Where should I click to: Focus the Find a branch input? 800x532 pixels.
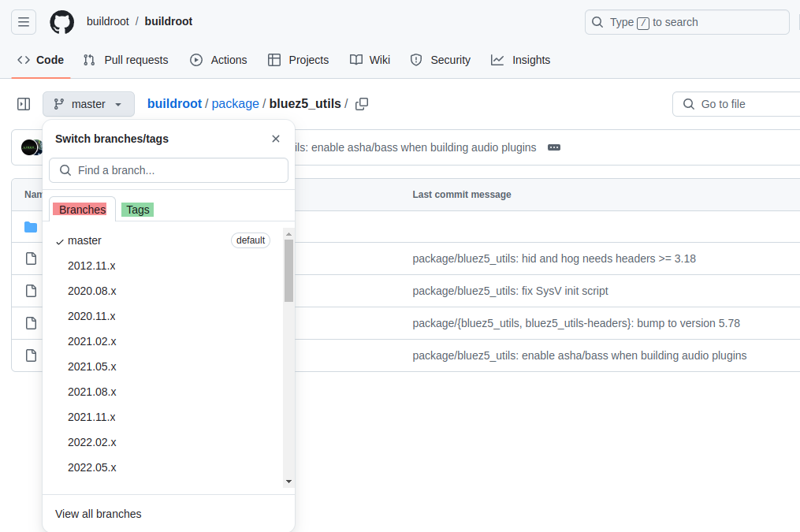(x=169, y=170)
